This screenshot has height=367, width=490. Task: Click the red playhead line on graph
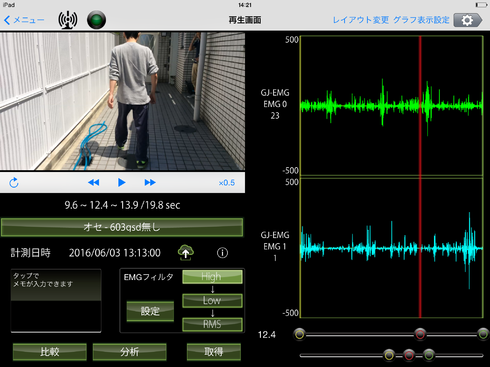coord(420,177)
